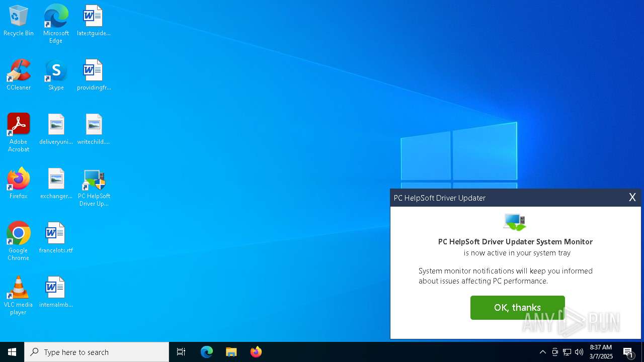Open the Recycle Bin desktop icon
Image resolution: width=644 pixels, height=362 pixels.
19,21
